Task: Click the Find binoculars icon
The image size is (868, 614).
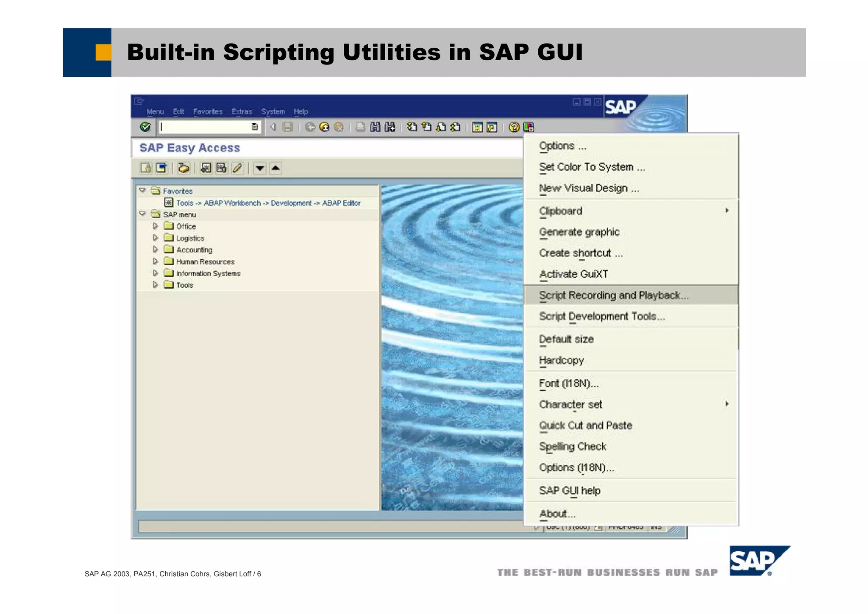Action: pyautogui.click(x=375, y=127)
